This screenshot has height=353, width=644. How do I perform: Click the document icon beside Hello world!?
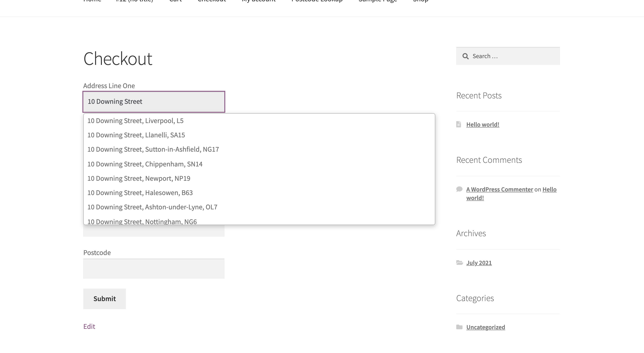459,124
